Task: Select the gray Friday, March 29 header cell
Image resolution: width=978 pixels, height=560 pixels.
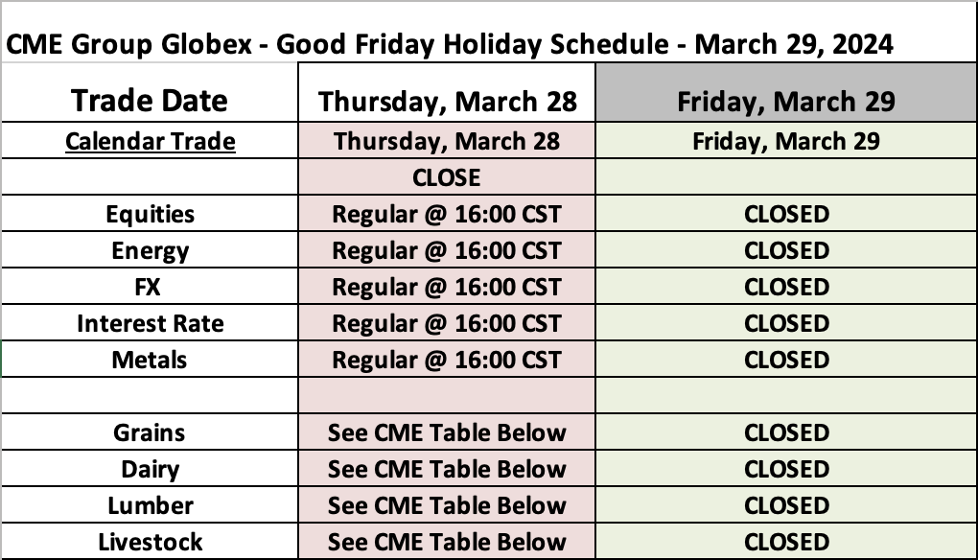Action: (x=785, y=101)
